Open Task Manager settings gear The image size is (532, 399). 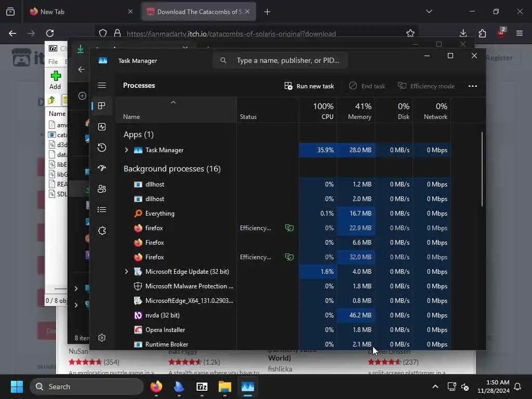pyautogui.click(x=102, y=338)
